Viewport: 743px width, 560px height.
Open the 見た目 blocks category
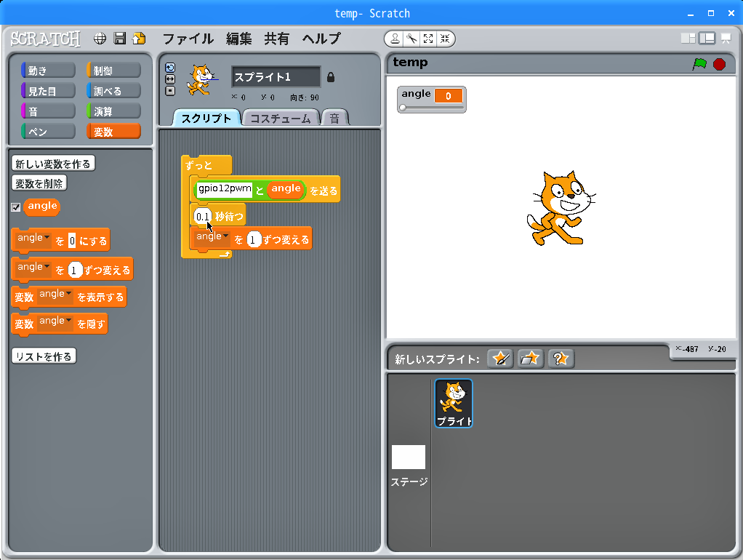(48, 91)
